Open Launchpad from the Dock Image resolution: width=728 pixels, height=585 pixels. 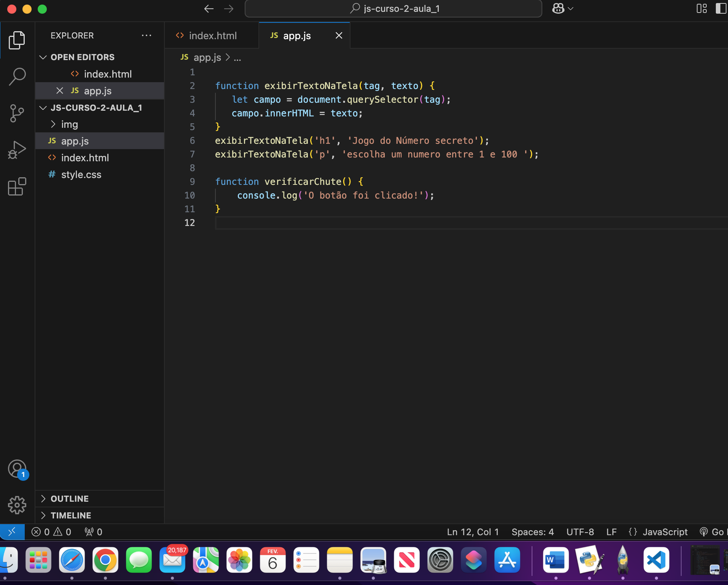pos(38,560)
